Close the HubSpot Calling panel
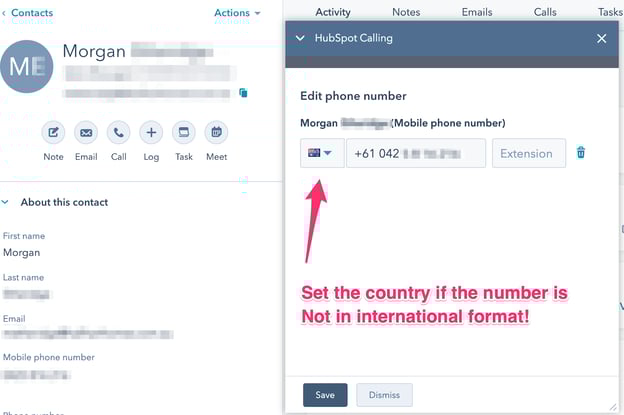This screenshot has height=415, width=624. pos(601,39)
